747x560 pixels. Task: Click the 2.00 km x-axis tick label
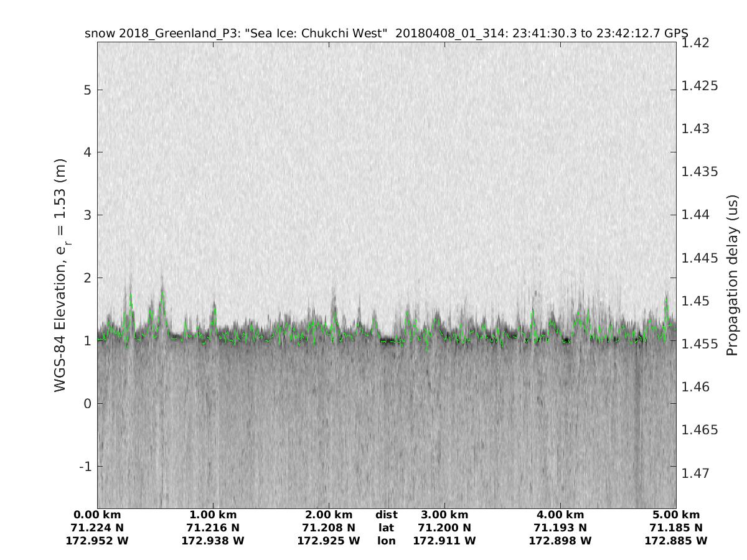click(329, 515)
